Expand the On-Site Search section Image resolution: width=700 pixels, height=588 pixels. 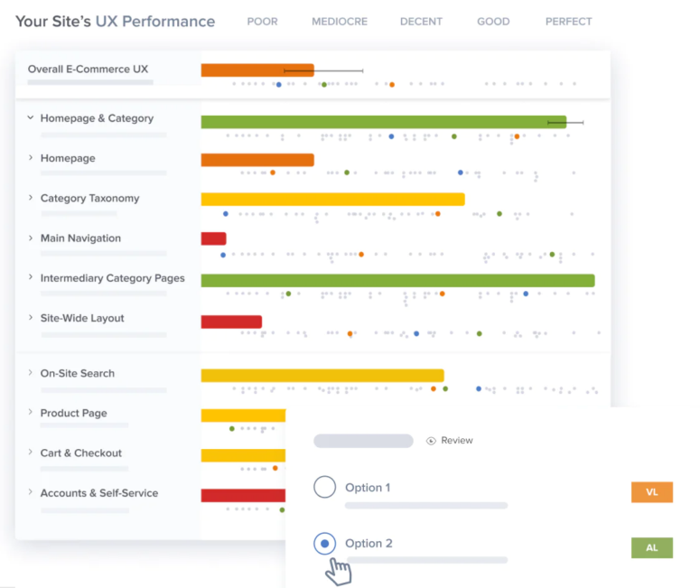tap(30, 373)
